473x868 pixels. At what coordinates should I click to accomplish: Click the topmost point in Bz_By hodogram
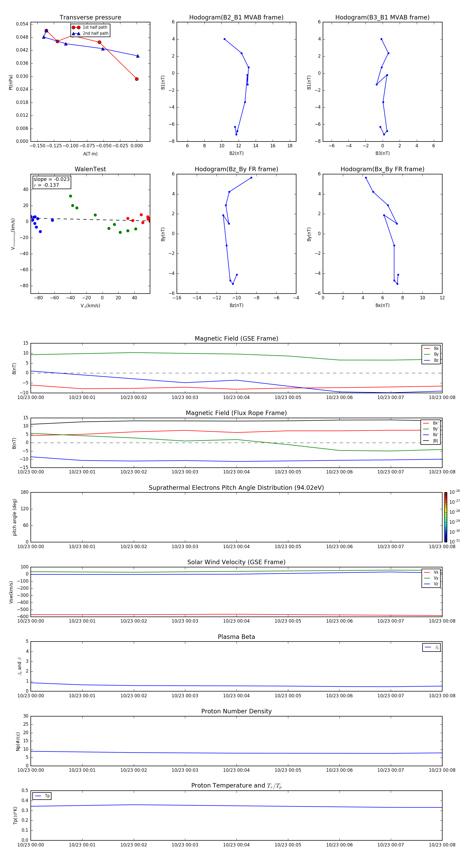coord(251,178)
